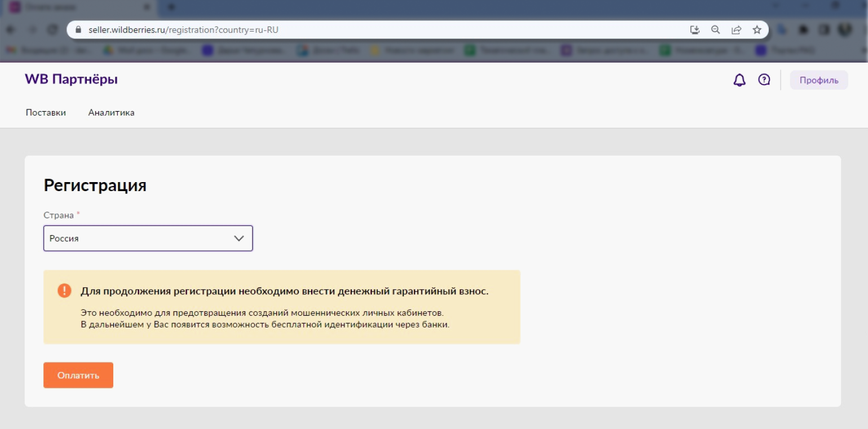Open a new browser tab with plus

point(171,7)
